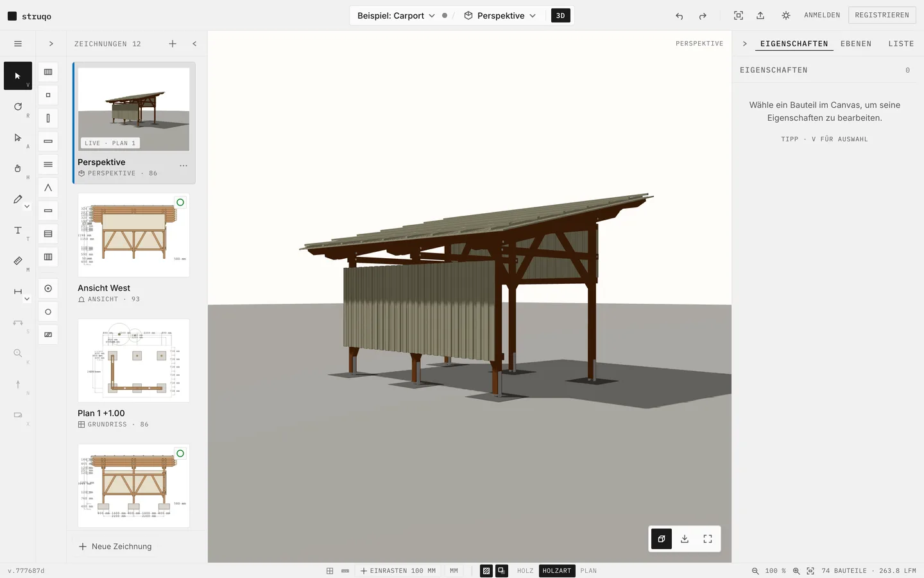This screenshot has width=924, height=578.
Task: Click Neue Zeichnung to add drawing
Action: [x=116, y=547]
